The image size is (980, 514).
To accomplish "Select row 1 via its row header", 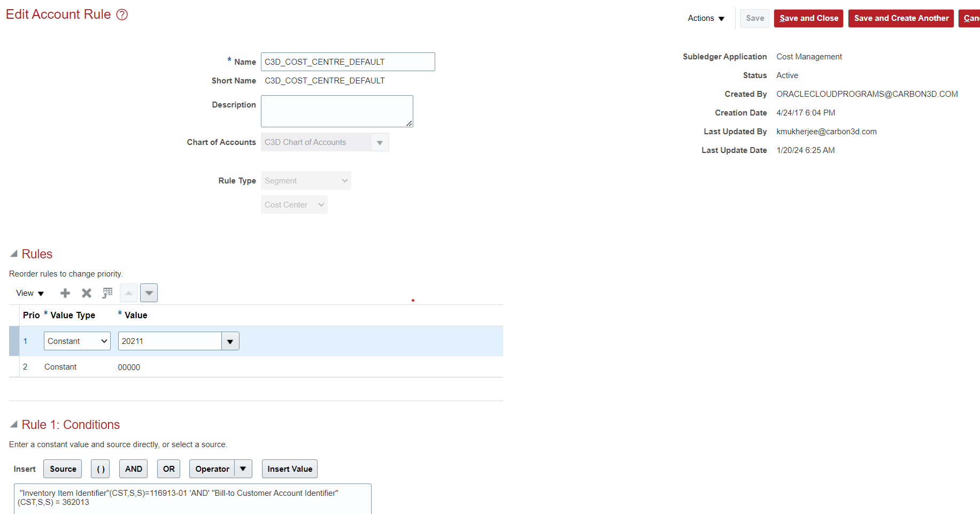I will pyautogui.click(x=14, y=341).
